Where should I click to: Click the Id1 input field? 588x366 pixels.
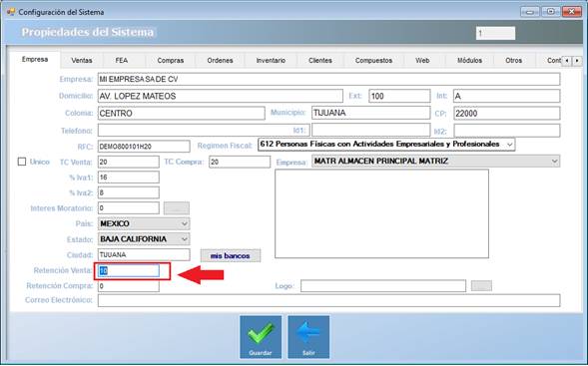(370, 131)
